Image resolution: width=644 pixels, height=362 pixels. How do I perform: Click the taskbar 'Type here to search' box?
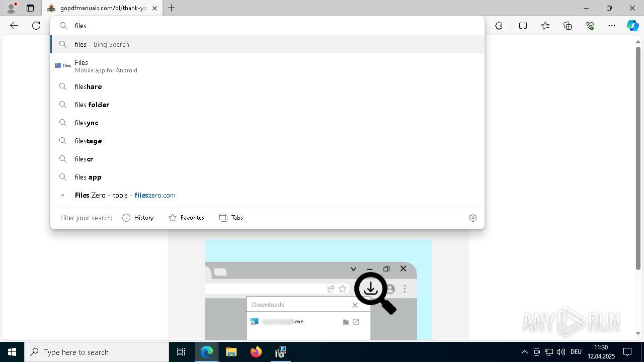(97, 352)
